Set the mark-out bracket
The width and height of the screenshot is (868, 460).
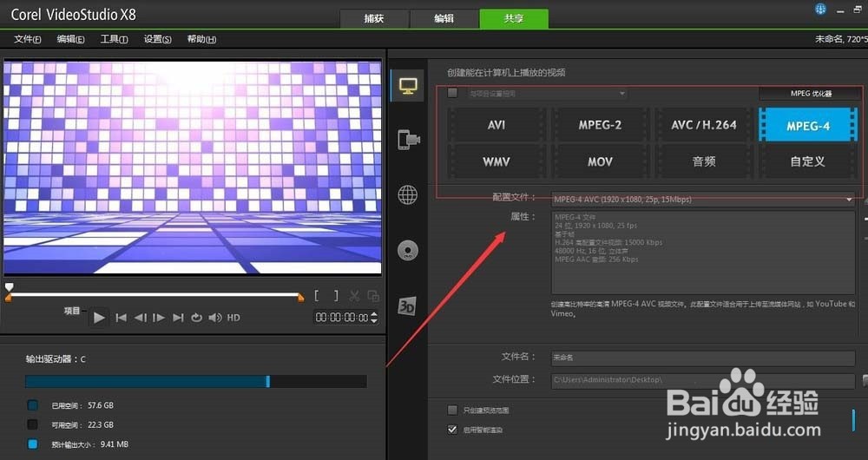pyautogui.click(x=336, y=296)
